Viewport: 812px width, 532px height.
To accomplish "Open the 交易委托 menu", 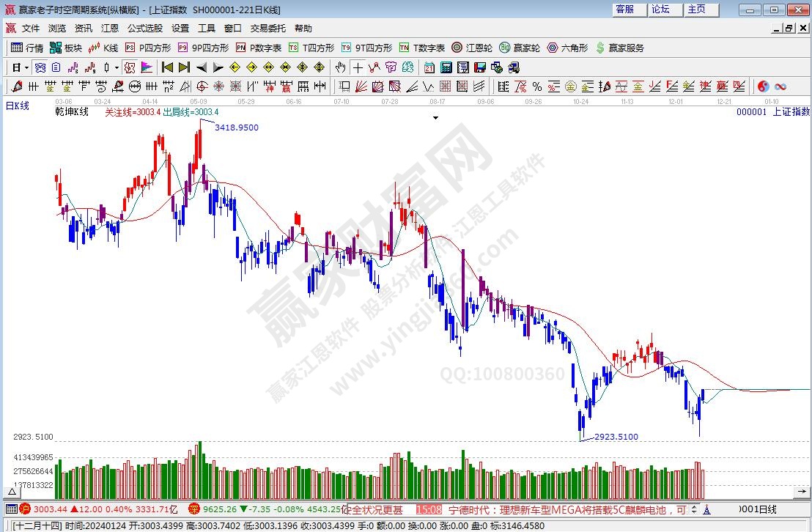I will pyautogui.click(x=268, y=28).
